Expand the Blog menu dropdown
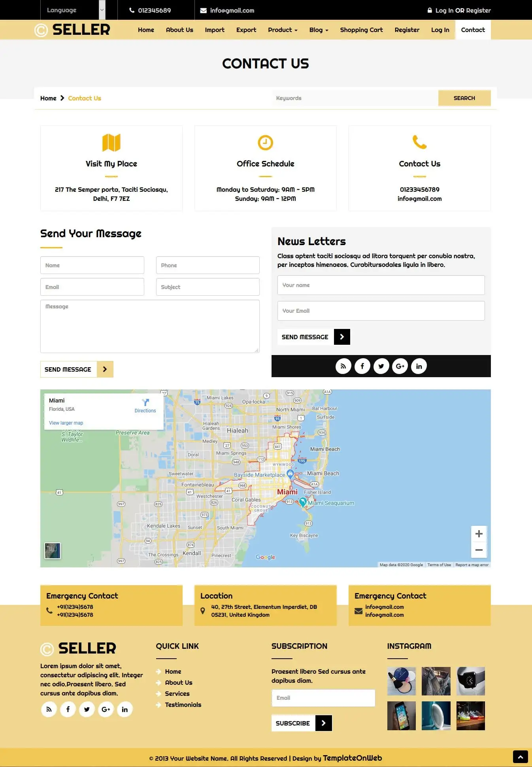This screenshot has height=767, width=532. tap(319, 30)
